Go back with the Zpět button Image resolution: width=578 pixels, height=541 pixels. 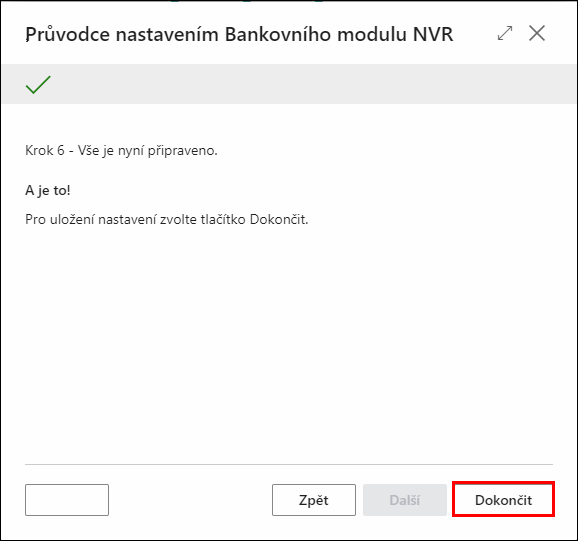[314, 500]
